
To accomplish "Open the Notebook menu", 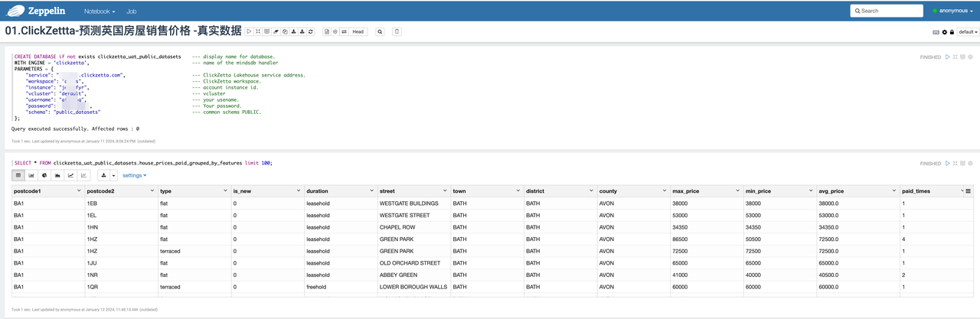I will (x=100, y=11).
